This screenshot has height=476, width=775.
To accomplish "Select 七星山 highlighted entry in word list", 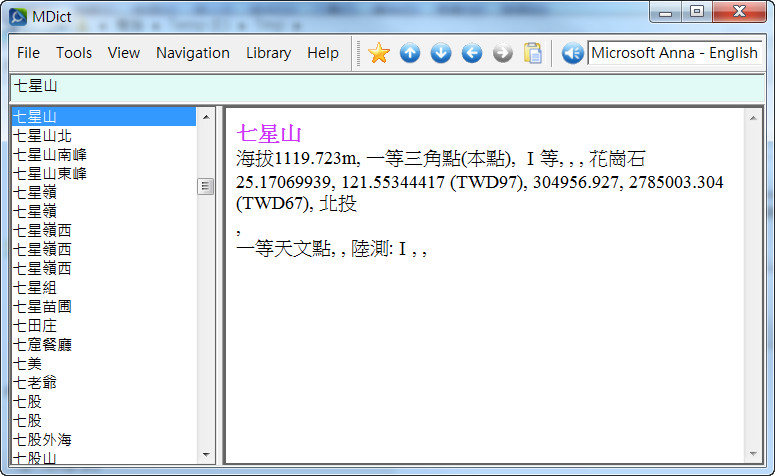I will click(x=104, y=117).
